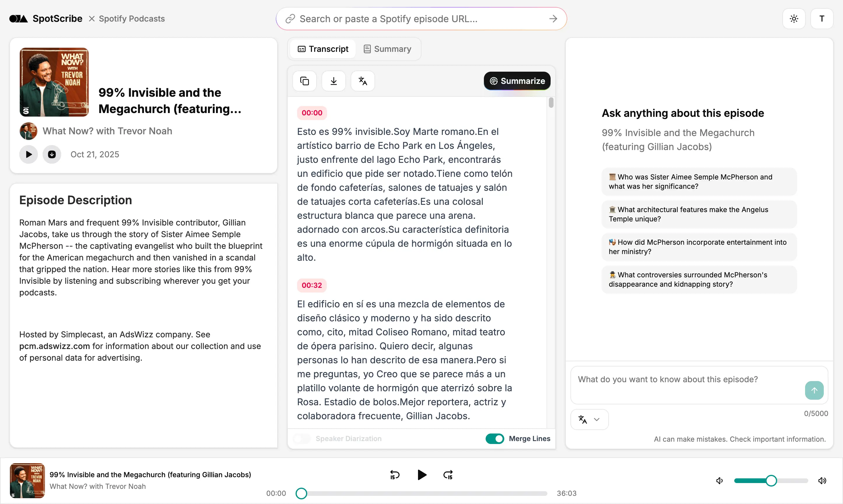The image size is (843, 504).
Task: Click the playback progress bar handle
Action: click(x=301, y=493)
